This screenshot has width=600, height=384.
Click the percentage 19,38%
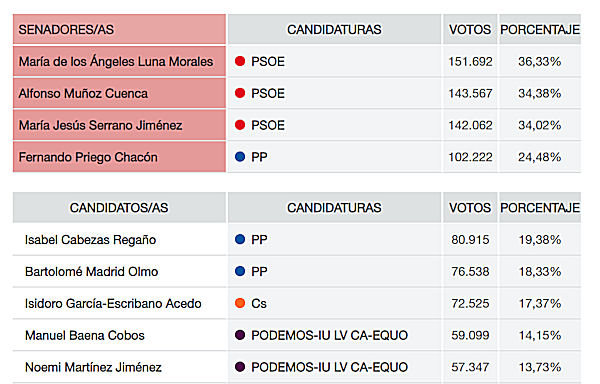tap(540, 239)
